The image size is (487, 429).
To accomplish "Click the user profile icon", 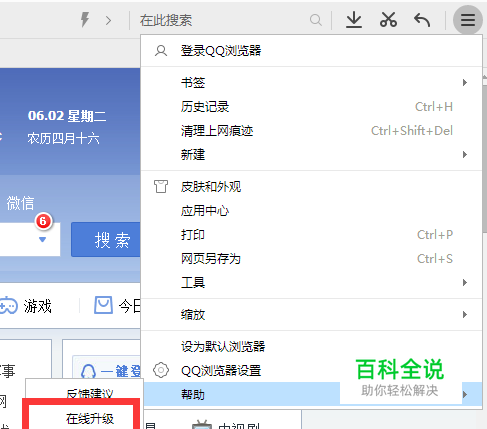I will [161, 51].
